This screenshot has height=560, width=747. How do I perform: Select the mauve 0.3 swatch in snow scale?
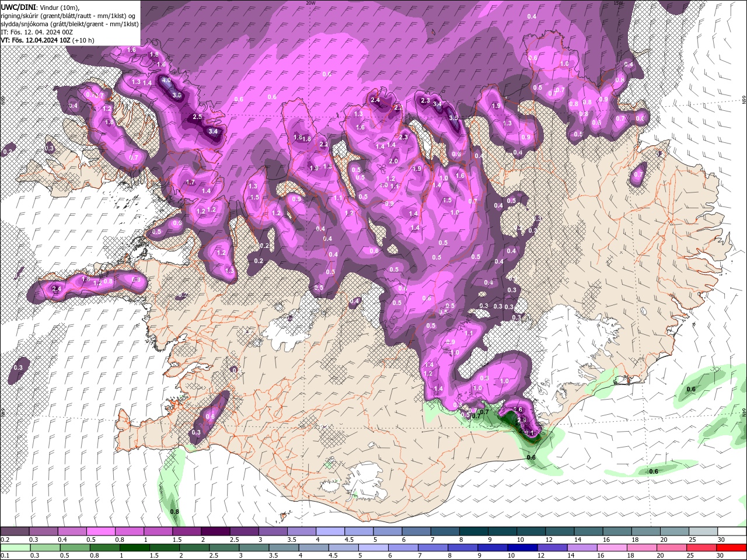43,531
